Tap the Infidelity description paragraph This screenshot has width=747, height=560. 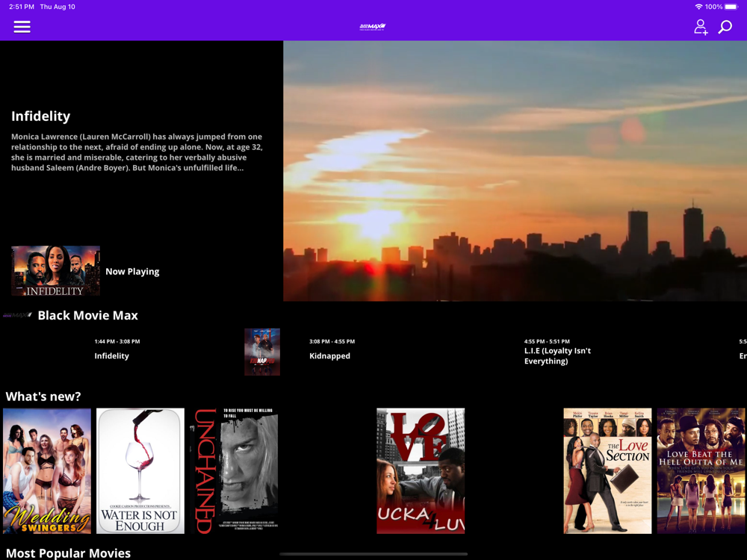137,152
